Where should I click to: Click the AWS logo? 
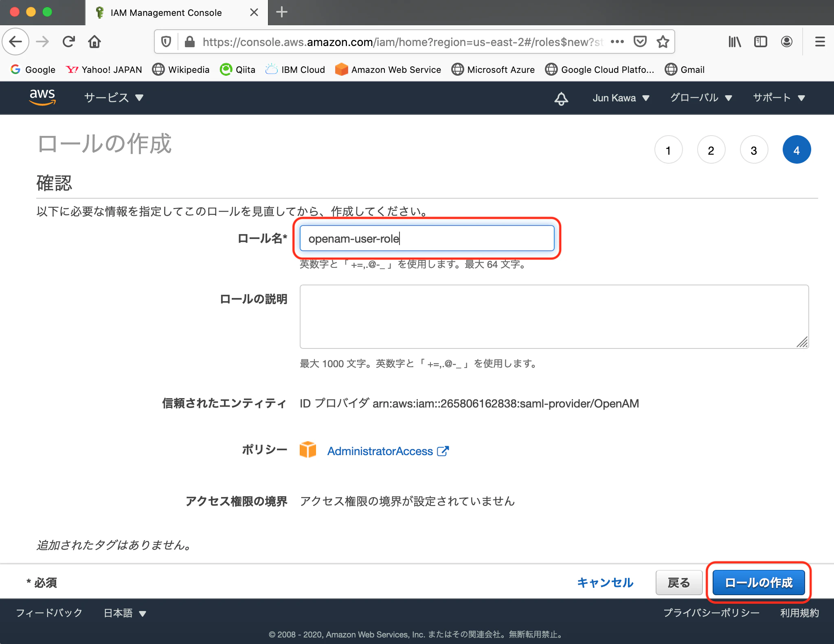pyautogui.click(x=42, y=97)
